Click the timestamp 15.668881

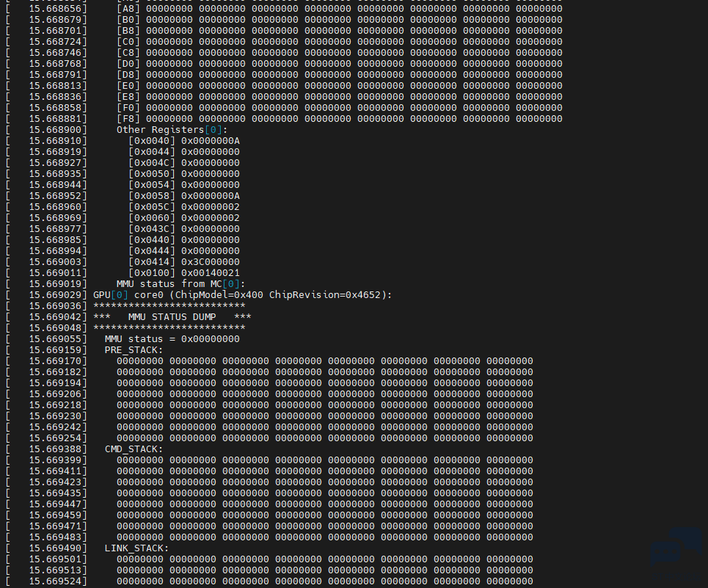point(55,119)
